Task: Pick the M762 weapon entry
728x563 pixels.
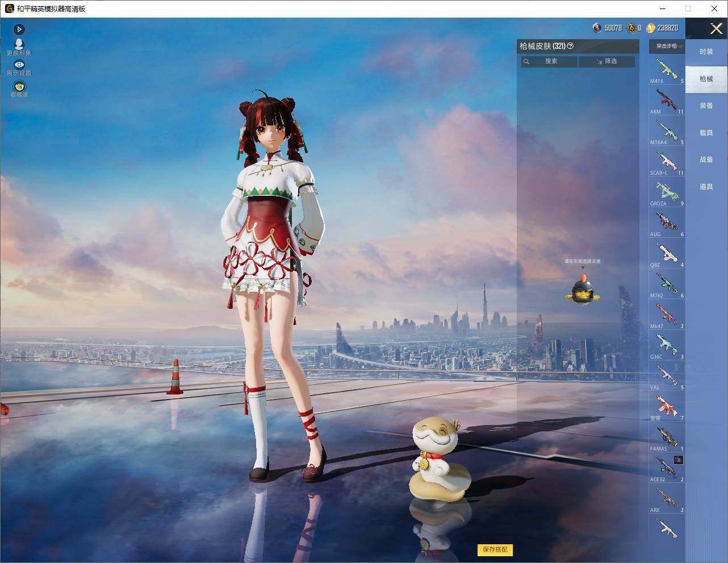Action: (x=667, y=285)
